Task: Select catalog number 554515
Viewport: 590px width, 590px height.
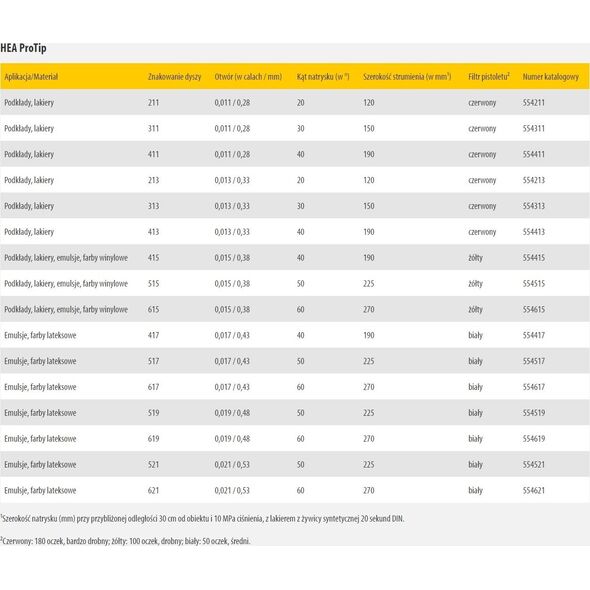Action: coord(534,283)
